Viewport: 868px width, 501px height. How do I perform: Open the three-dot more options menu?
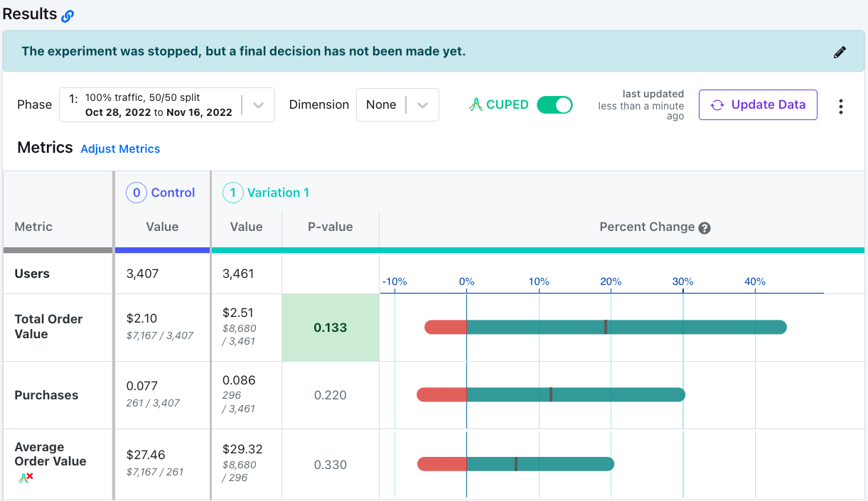841,106
